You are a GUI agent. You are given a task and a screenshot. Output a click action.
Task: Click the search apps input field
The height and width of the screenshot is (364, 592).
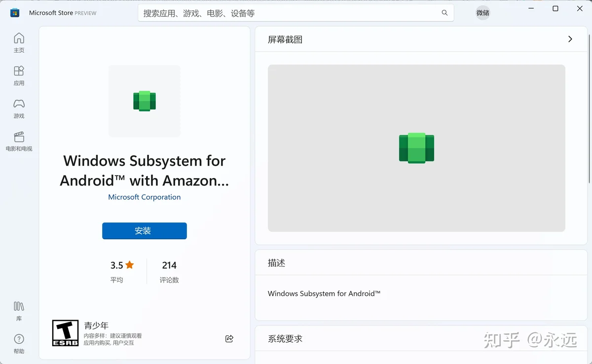pyautogui.click(x=296, y=13)
